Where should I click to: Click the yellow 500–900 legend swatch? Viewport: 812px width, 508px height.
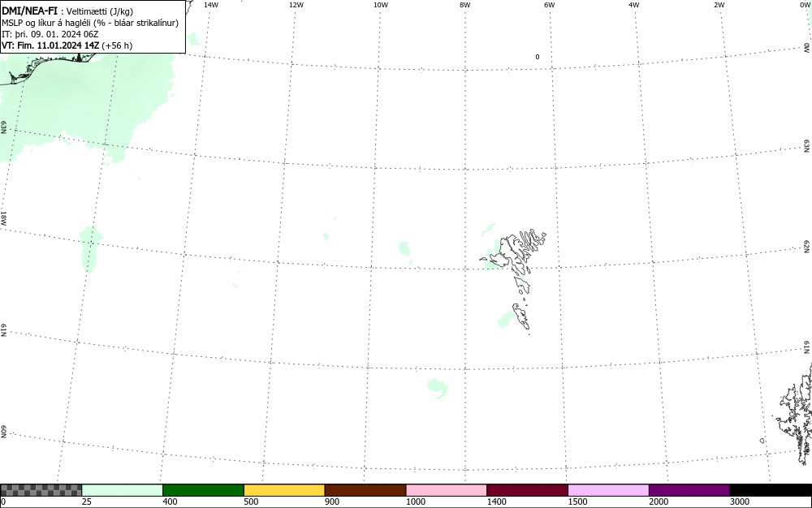(284, 490)
